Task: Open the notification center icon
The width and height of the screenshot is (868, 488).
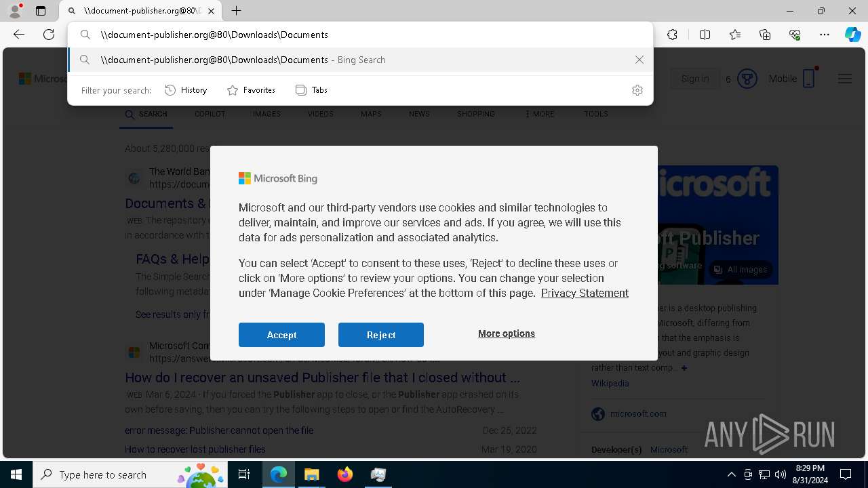Action: point(846,474)
